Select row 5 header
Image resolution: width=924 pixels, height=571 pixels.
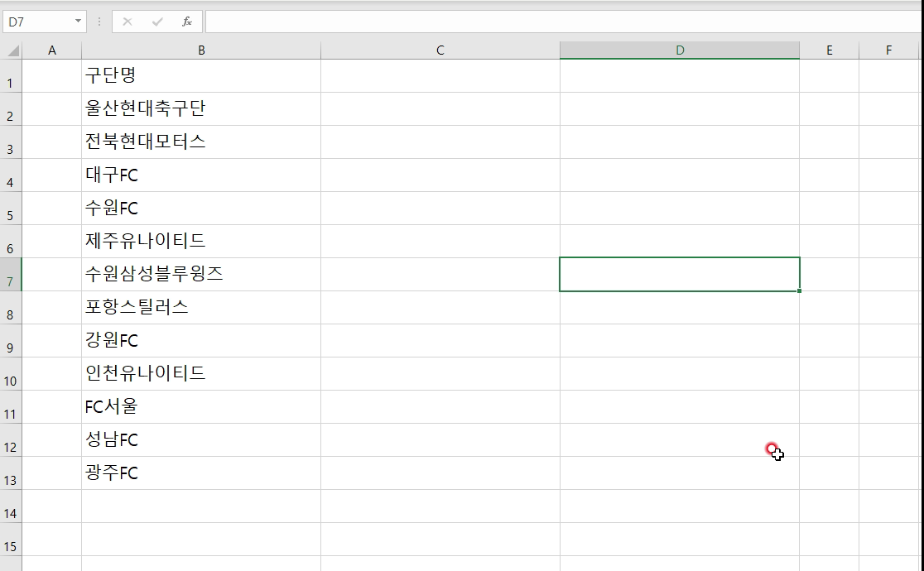(x=11, y=208)
